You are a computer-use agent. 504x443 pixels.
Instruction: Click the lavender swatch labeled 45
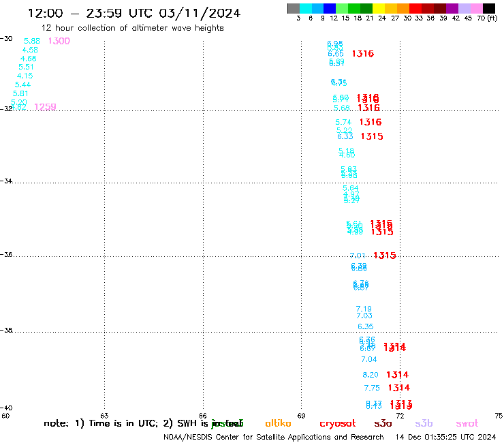click(464, 8)
